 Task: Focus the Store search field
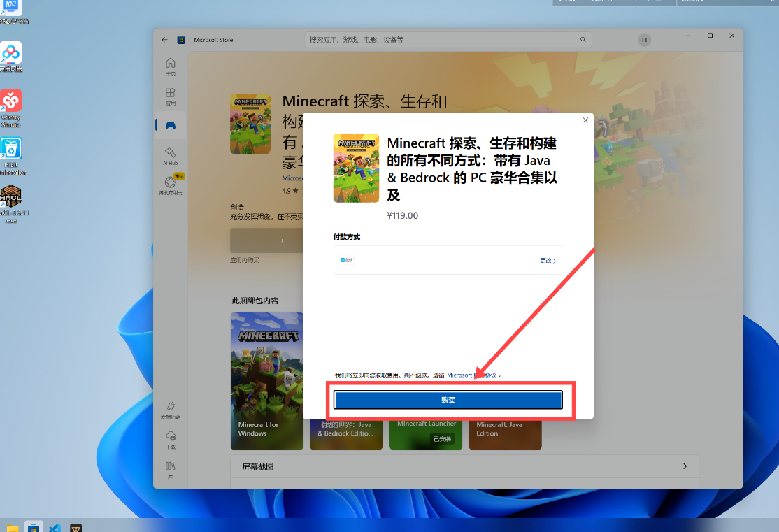447,40
